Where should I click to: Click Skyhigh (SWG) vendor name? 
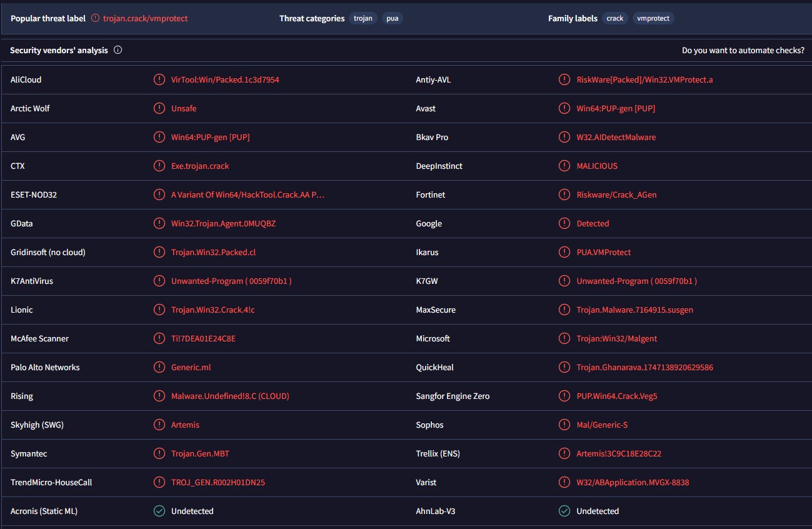pos(37,425)
